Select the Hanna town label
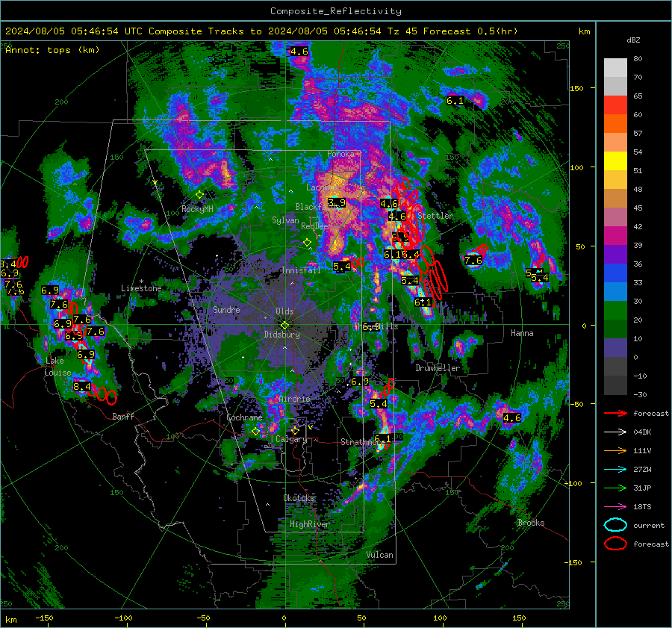 coord(522,333)
